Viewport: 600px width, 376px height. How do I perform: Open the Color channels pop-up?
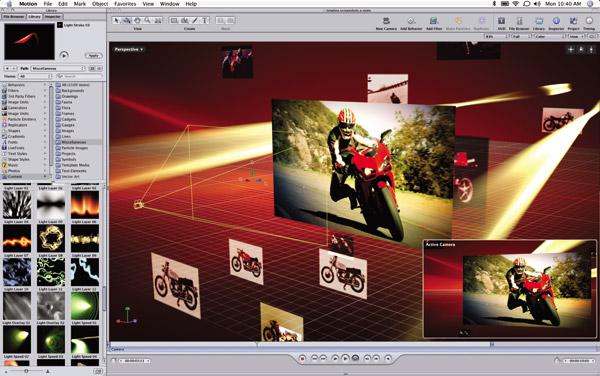[549, 36]
